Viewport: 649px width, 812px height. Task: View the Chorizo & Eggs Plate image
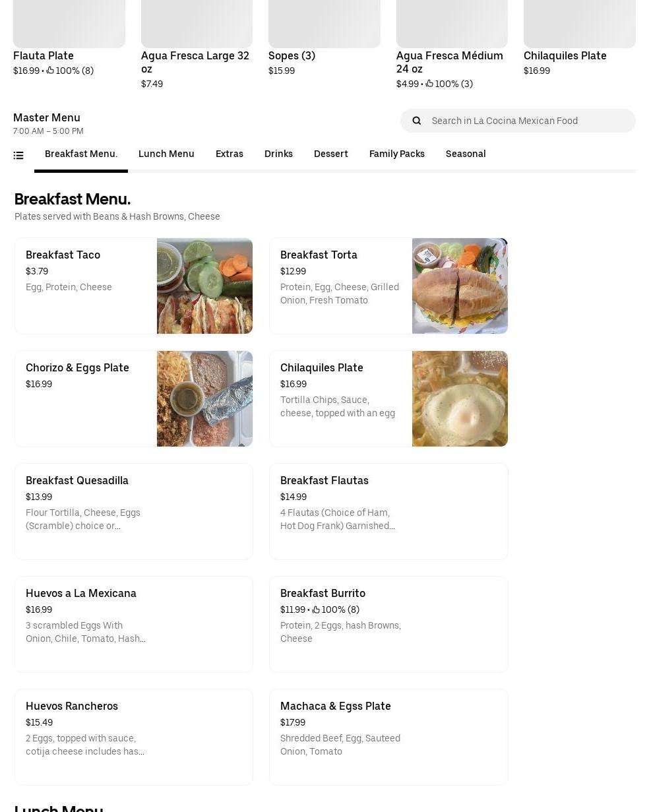click(x=204, y=398)
